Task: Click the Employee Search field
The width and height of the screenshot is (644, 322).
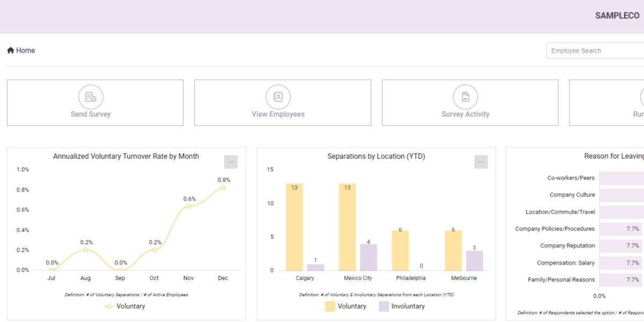Action: pyautogui.click(x=595, y=51)
